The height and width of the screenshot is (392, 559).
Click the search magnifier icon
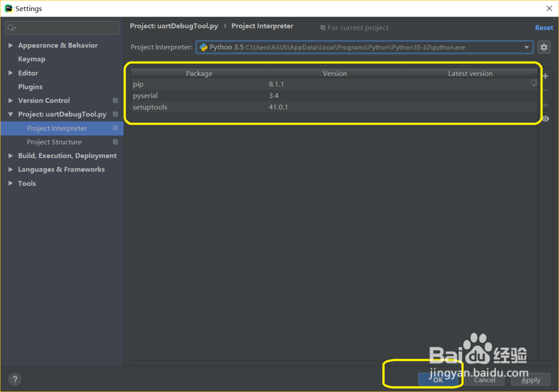tap(11, 28)
